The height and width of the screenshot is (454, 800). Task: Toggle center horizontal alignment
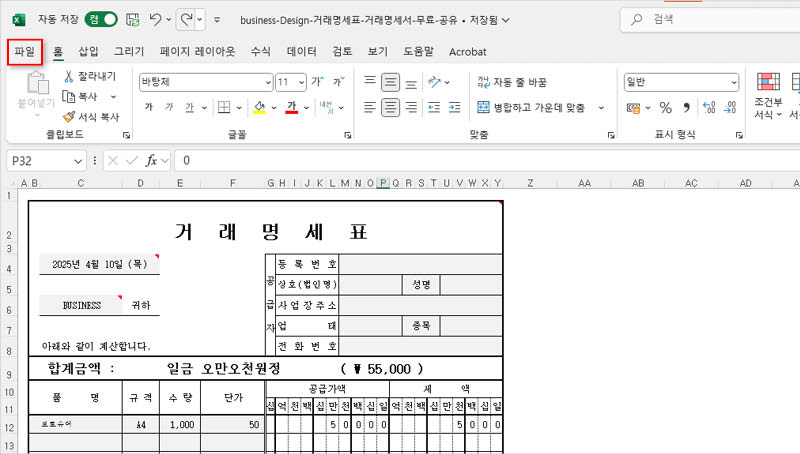pyautogui.click(x=390, y=107)
